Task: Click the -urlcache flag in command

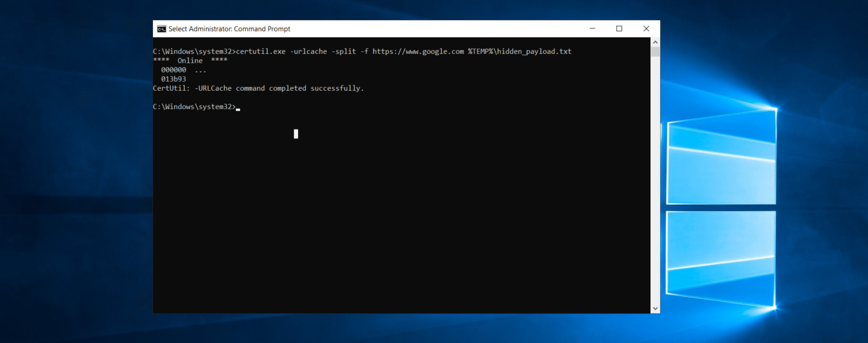Action: click(308, 52)
